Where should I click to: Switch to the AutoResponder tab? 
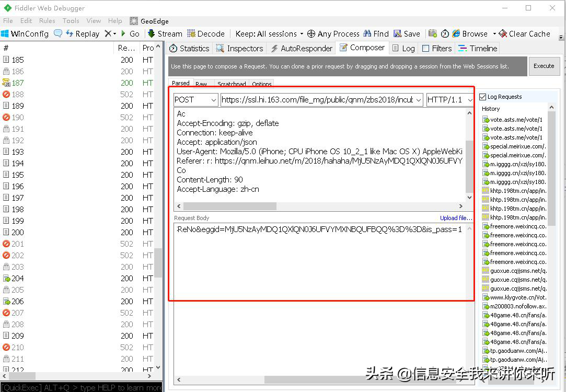click(x=302, y=49)
